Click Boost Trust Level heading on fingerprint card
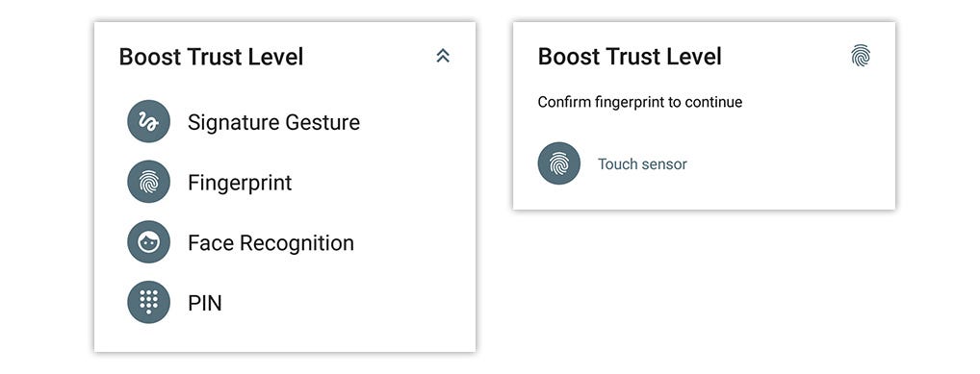Viewport: 980px width, 374px height. click(630, 57)
